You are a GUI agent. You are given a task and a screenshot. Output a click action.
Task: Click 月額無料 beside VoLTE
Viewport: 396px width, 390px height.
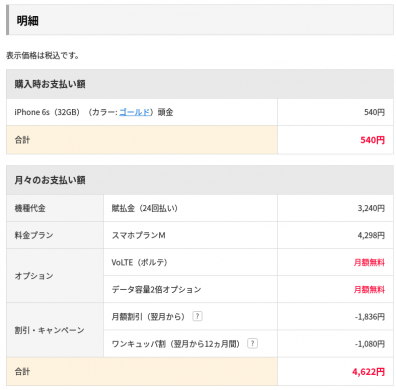coord(369,263)
